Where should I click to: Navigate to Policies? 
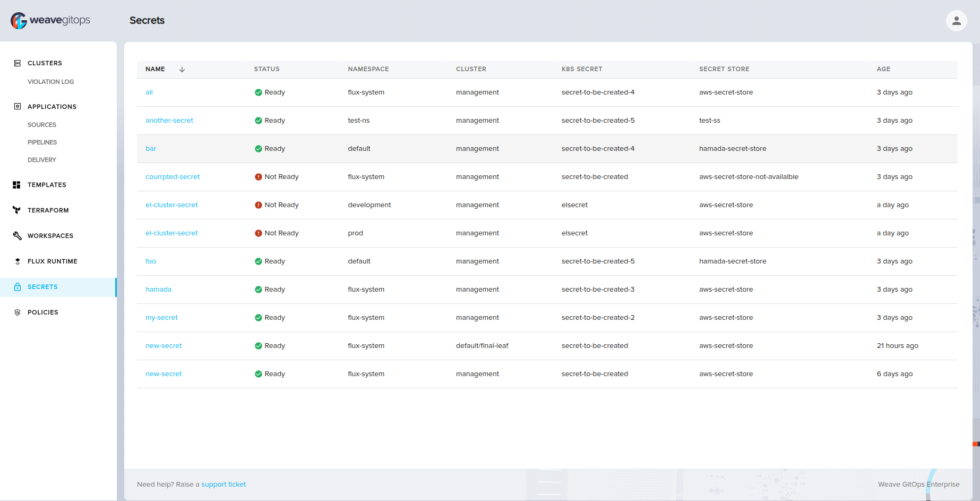click(x=43, y=312)
